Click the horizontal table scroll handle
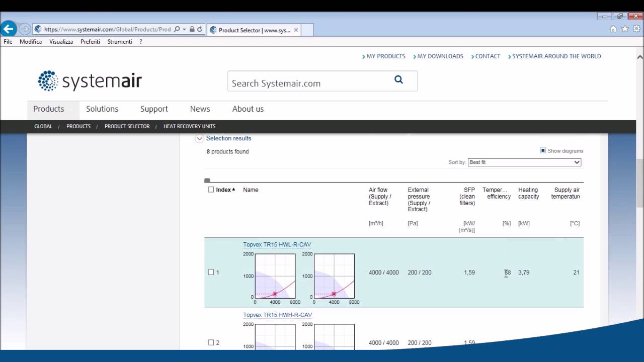The width and height of the screenshot is (644, 362). click(x=207, y=180)
